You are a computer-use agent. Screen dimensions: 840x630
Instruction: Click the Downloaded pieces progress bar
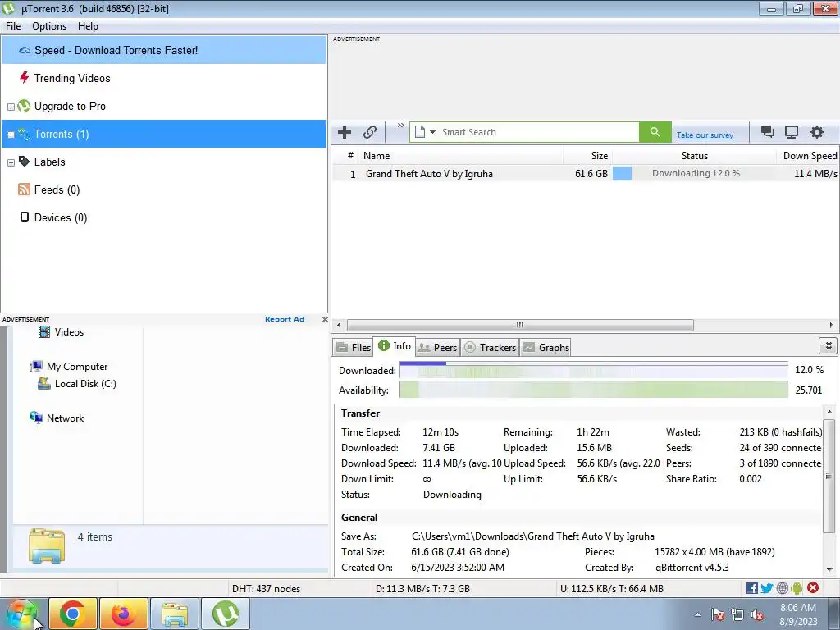tap(594, 370)
